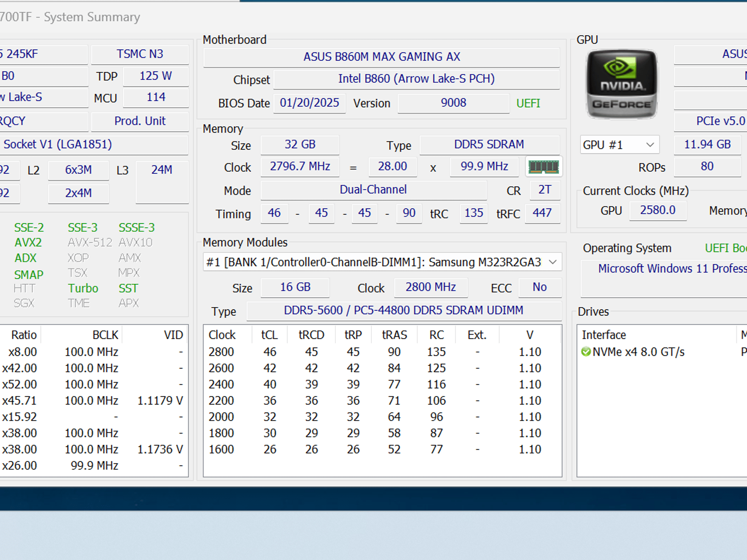747x560 pixels.
Task: Click the NVIDIA GeForce logo
Action: pos(622,84)
